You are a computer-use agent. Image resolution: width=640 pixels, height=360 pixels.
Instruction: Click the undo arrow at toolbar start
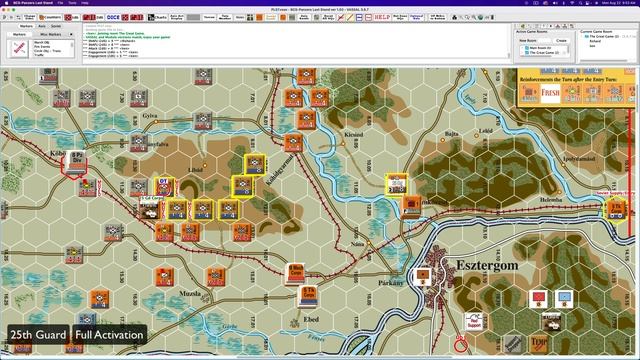pos(4,17)
